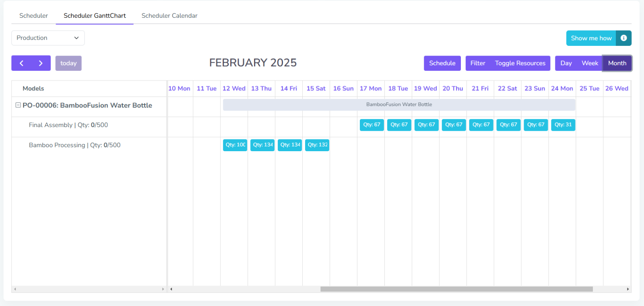Click the timeline horizontal scrollbar thumb
Viewport: 644px width, 306px height.
pos(456,289)
